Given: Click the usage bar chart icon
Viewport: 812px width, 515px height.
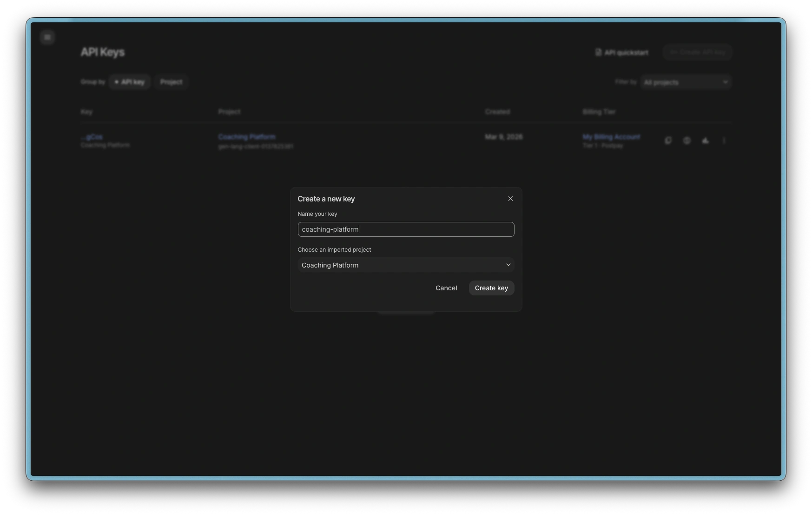Looking at the screenshot, I should [705, 140].
